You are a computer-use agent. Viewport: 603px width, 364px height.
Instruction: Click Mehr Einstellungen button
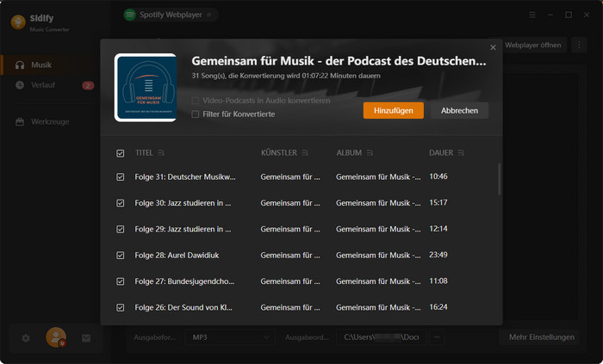click(x=541, y=337)
